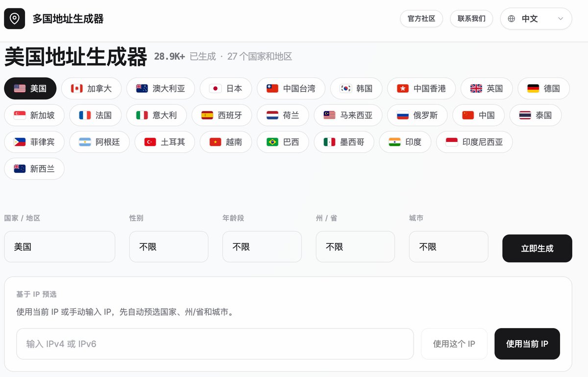The height and width of the screenshot is (377, 588).
Task: Click the 基于 IP 预选 label
Action: [36, 294]
